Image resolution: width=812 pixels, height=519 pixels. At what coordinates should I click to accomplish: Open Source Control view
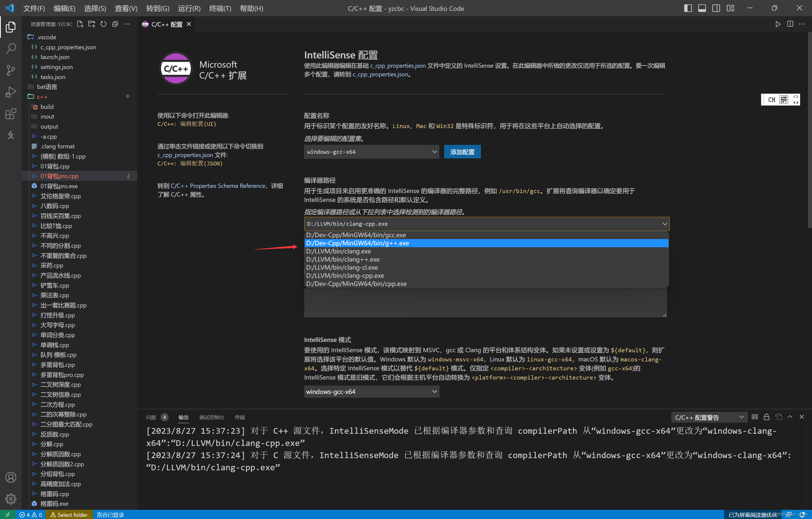11,70
